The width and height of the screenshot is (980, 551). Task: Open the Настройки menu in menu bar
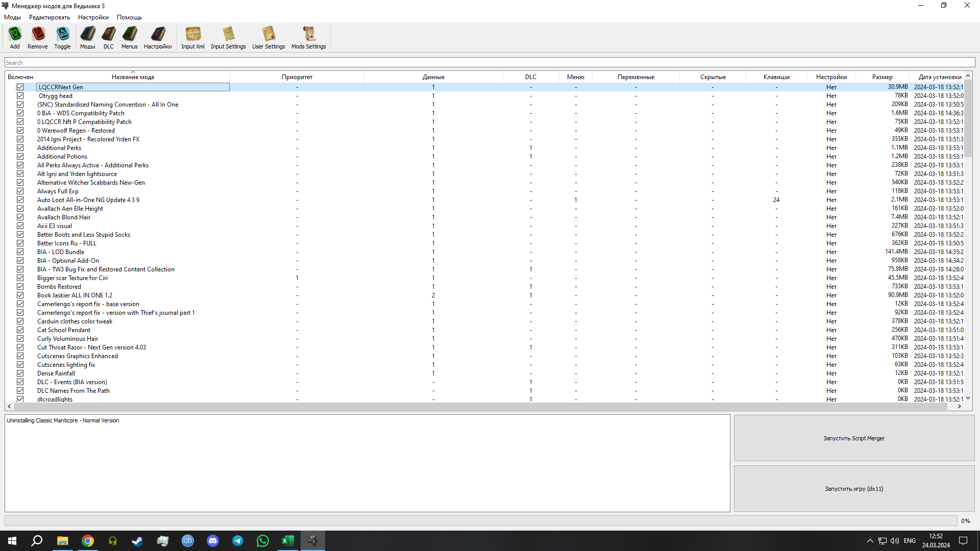pyautogui.click(x=93, y=17)
